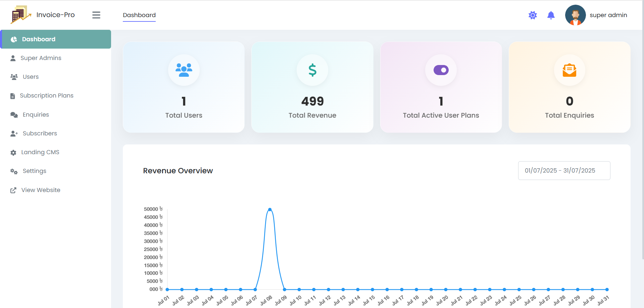Open the revenue date range picker
Image resolution: width=644 pixels, height=308 pixels.
(564, 171)
